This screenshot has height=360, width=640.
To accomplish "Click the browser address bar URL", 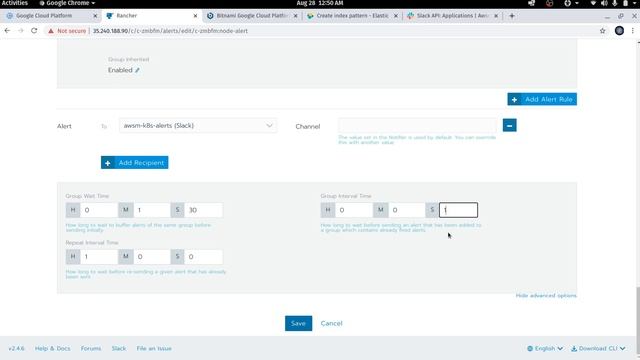I will [x=170, y=31].
